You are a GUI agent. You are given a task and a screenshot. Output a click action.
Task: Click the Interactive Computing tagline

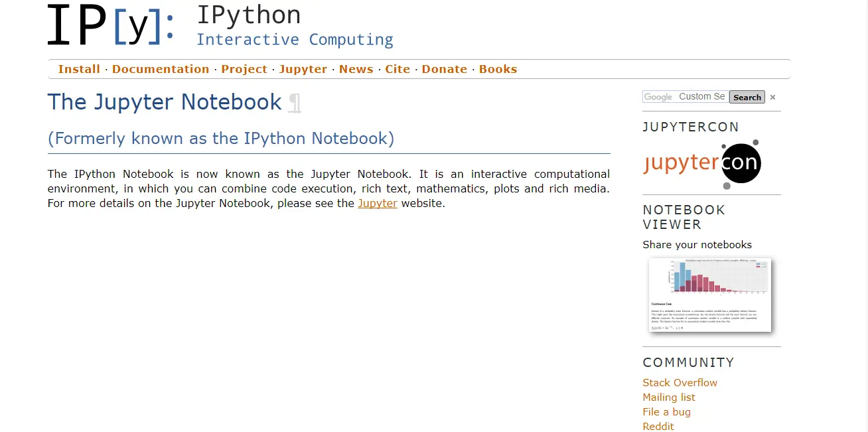[295, 40]
